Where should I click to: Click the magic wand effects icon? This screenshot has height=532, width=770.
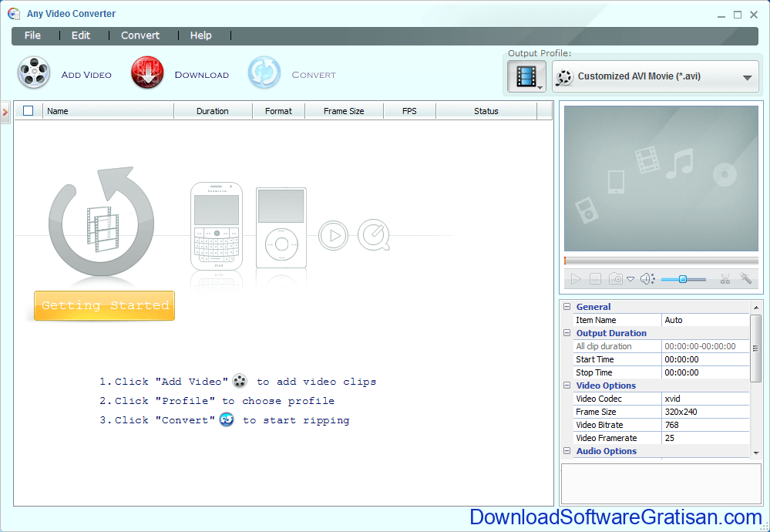(x=745, y=278)
